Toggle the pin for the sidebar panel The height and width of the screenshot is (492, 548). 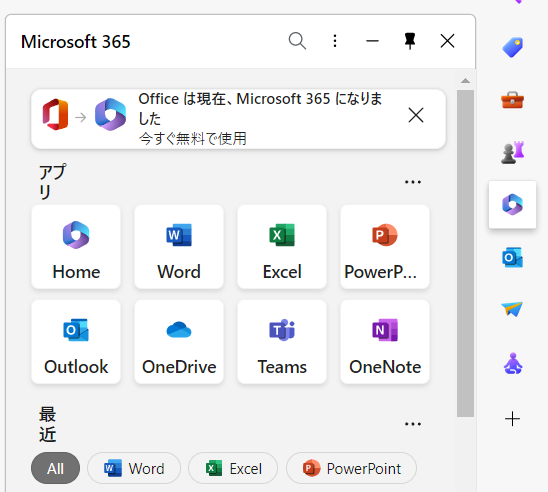(x=410, y=41)
